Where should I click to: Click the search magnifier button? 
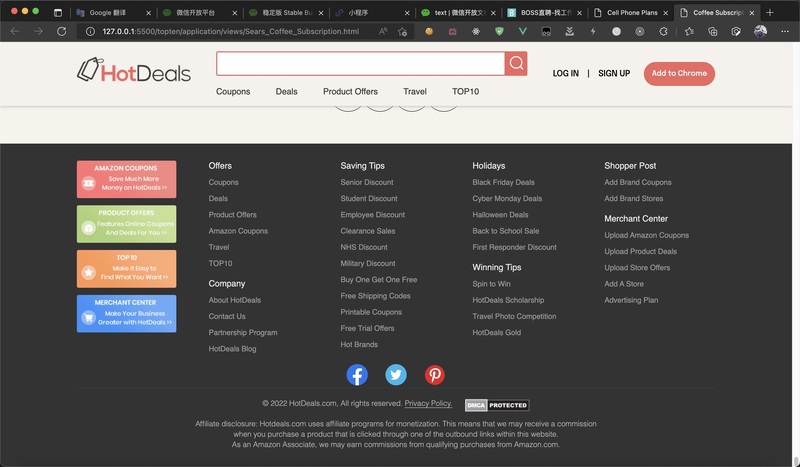click(x=516, y=63)
